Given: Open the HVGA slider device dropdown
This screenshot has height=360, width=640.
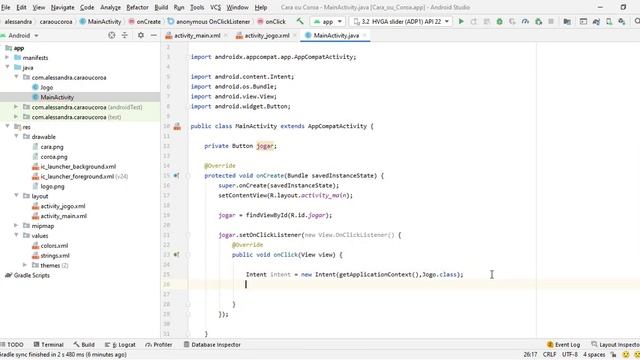Looking at the screenshot, I should (x=401, y=21).
